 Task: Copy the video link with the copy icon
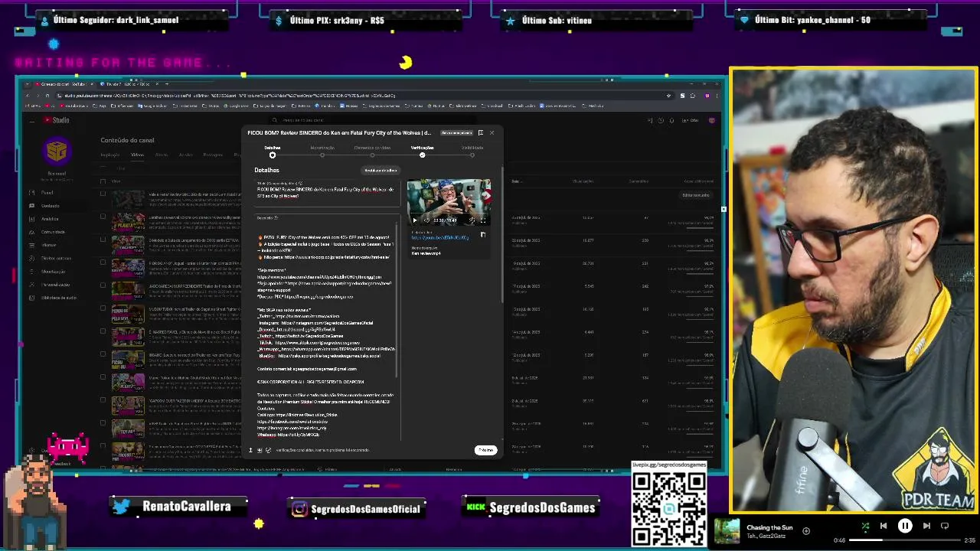tap(482, 235)
